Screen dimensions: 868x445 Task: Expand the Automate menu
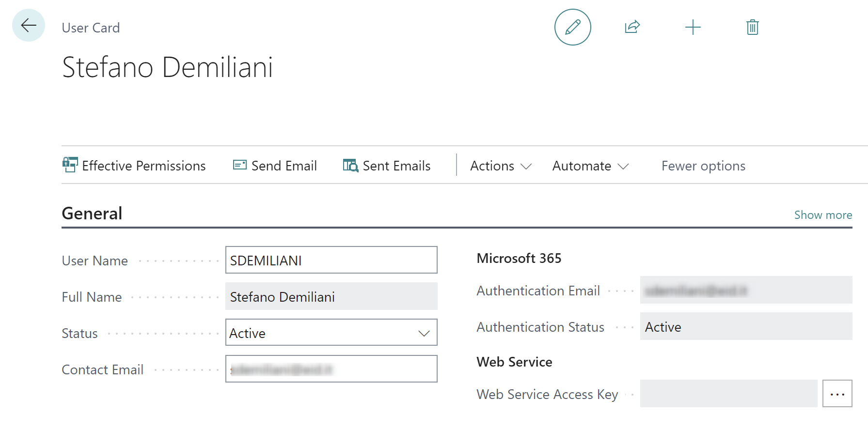(590, 166)
